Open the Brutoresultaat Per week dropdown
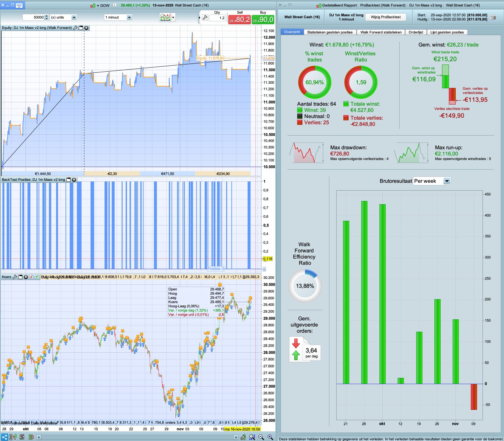This screenshot has width=504, height=441. click(x=447, y=181)
